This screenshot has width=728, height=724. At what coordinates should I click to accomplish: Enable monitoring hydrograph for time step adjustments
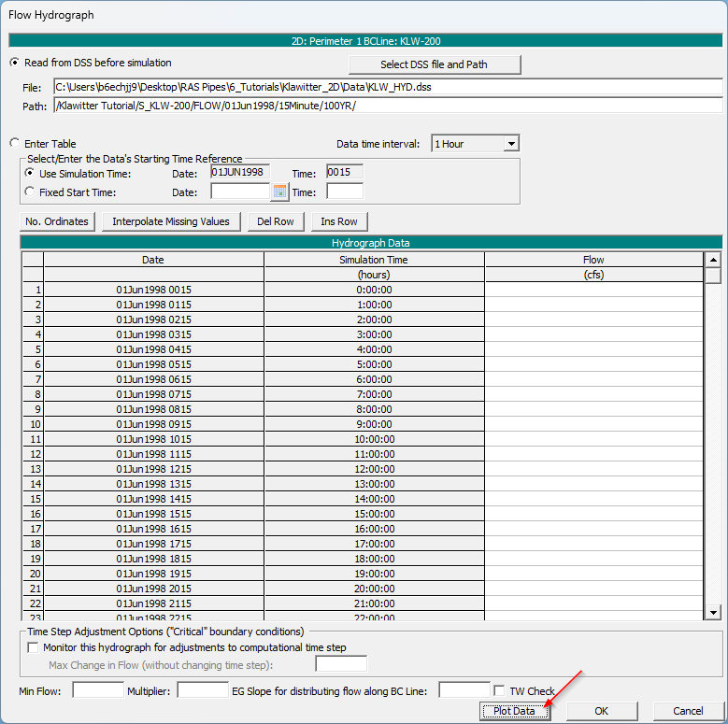click(x=35, y=647)
